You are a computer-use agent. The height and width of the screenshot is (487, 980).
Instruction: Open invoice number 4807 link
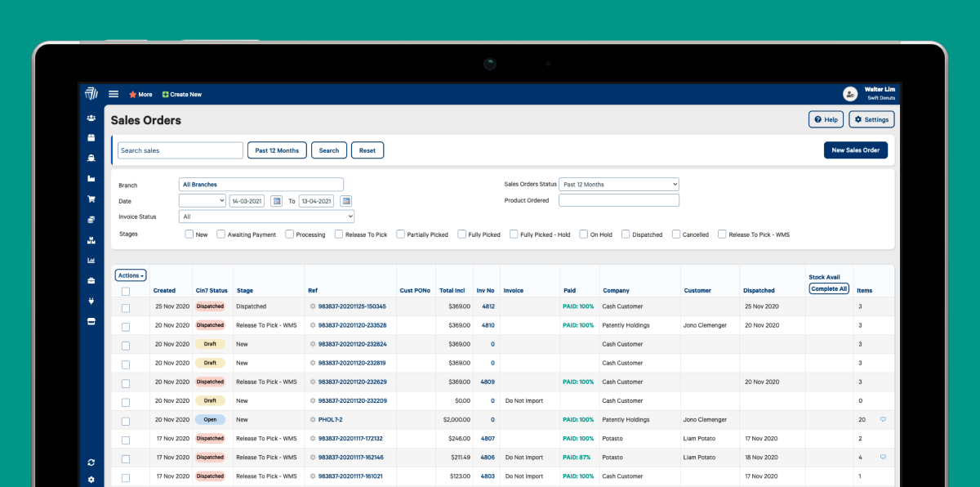488,438
